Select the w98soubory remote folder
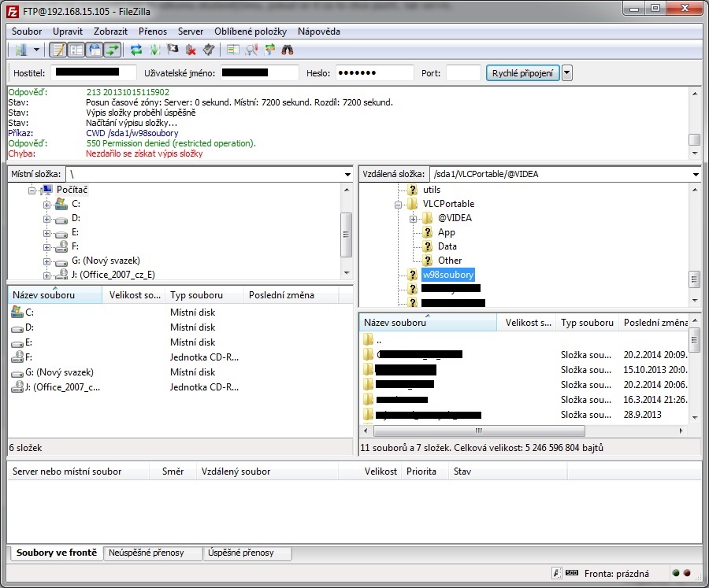Screen dimensions: 709x588 [447, 275]
